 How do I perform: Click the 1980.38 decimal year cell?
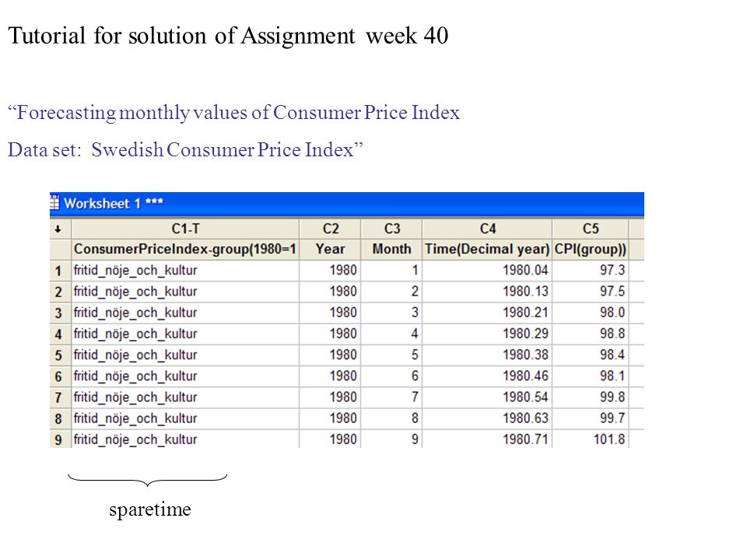[487, 355]
